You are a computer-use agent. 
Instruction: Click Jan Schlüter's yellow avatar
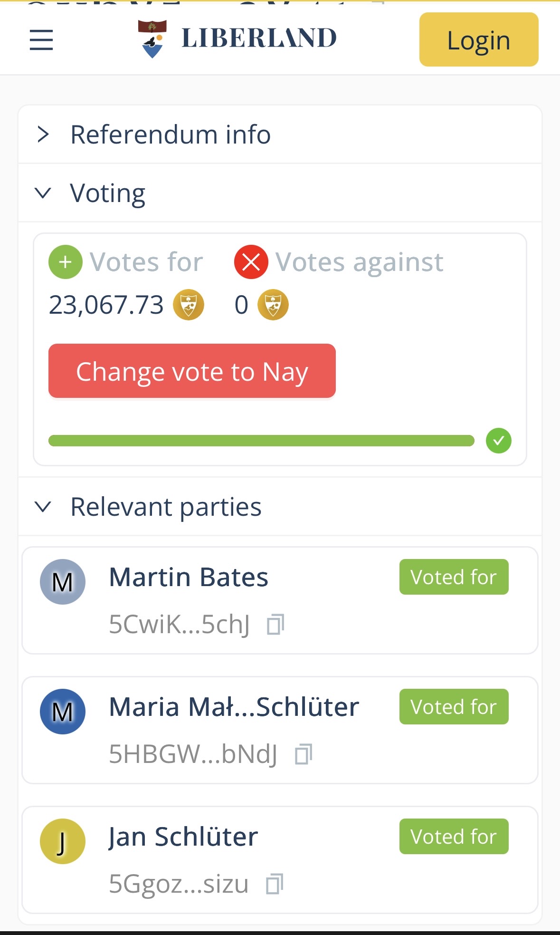63,841
